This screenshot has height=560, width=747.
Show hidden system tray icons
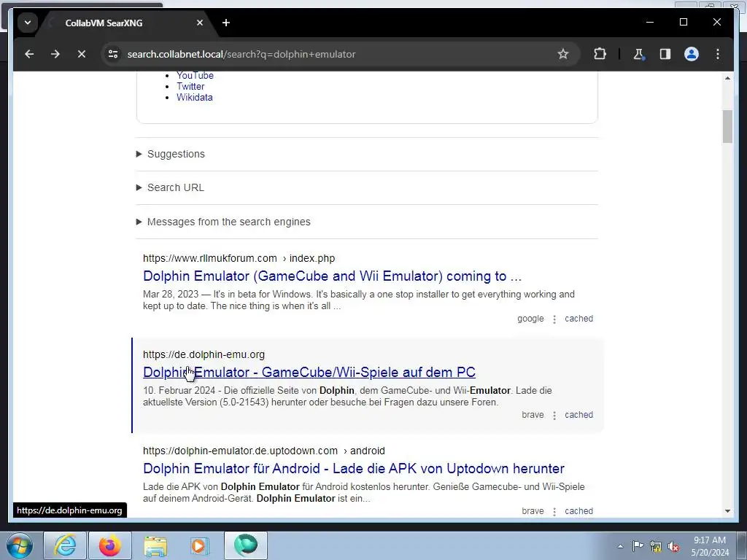tap(620, 546)
